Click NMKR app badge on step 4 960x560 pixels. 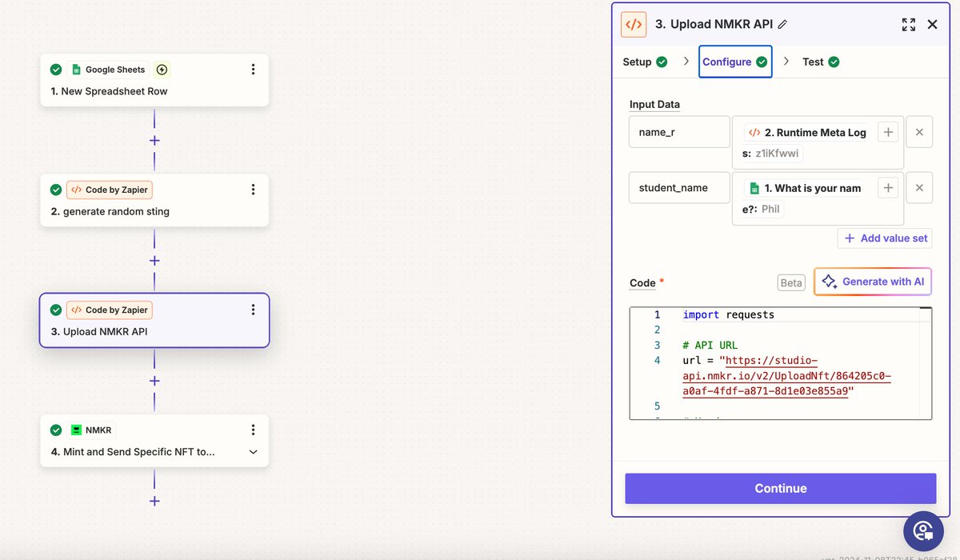pos(91,430)
